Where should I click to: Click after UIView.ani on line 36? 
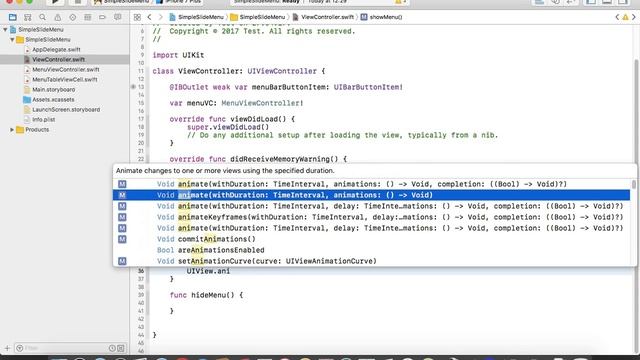231,271
